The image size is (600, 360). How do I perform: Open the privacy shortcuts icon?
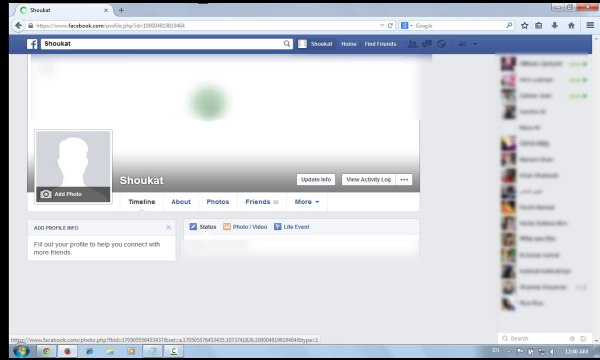463,44
